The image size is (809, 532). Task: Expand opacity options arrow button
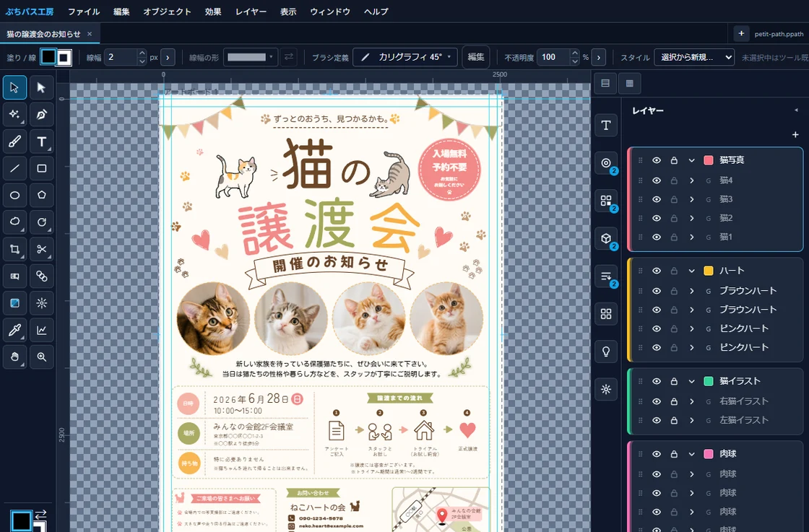point(599,57)
